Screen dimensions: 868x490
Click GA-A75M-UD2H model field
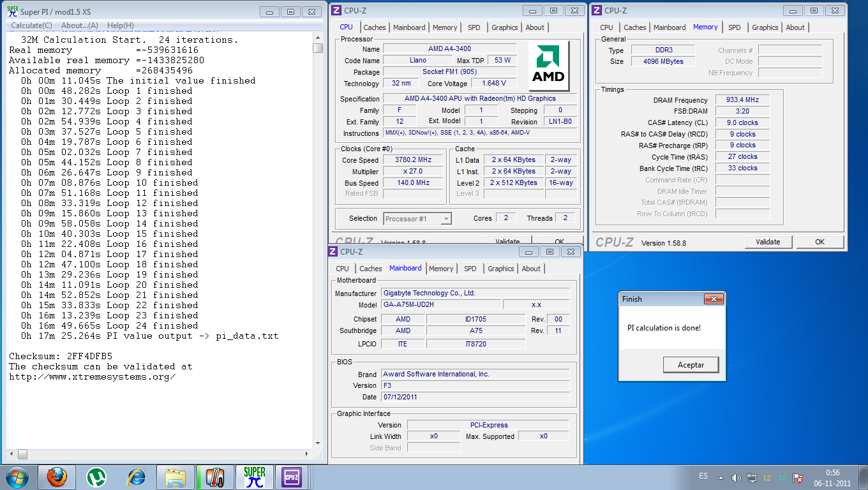click(442, 305)
